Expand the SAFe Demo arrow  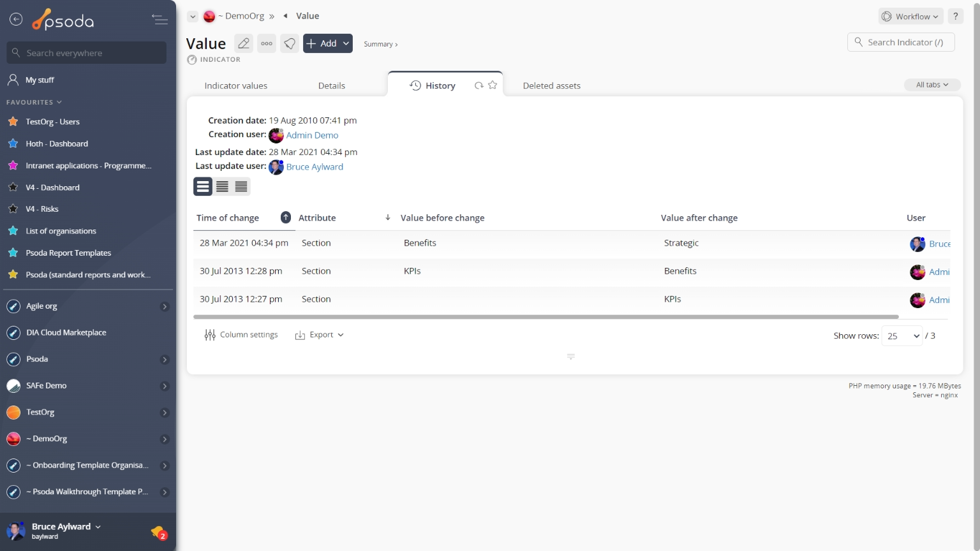(x=165, y=386)
